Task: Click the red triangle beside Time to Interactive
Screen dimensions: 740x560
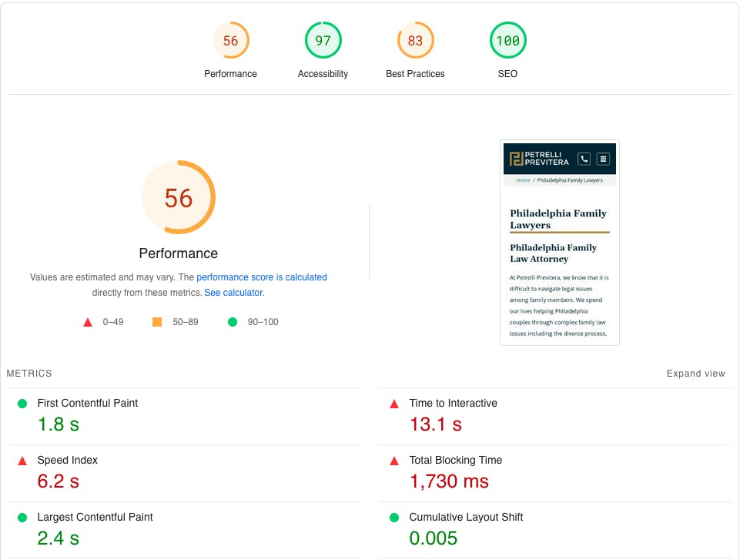Action: (x=394, y=404)
